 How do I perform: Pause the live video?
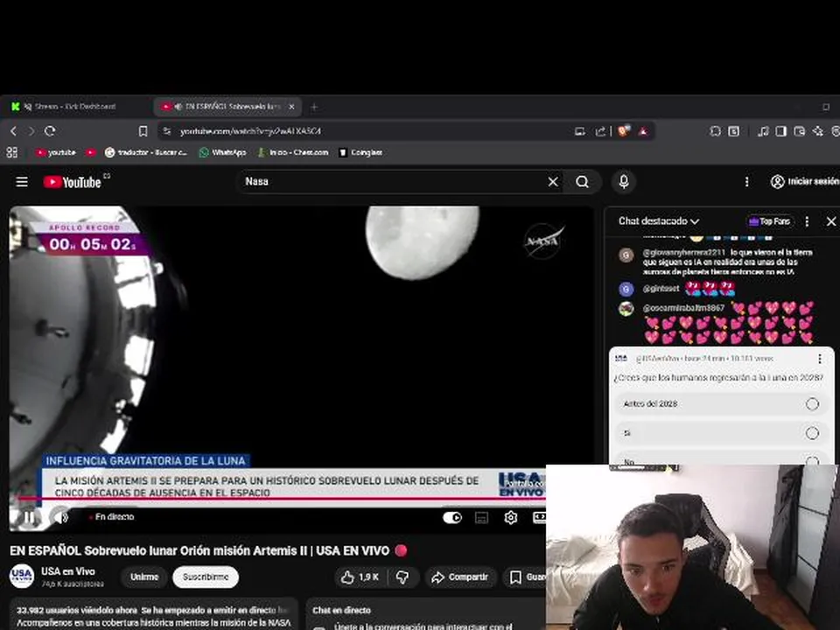30,517
